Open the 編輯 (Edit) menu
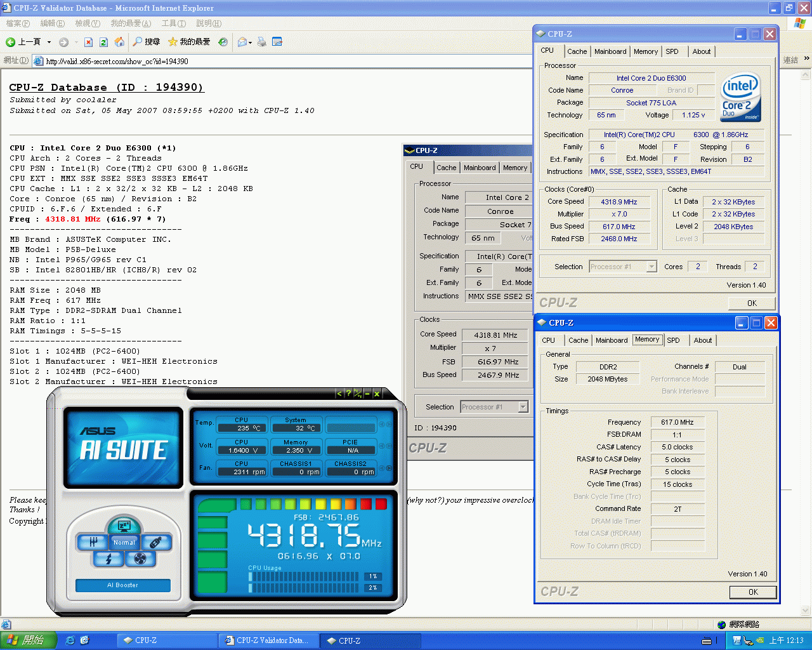812x650 pixels. click(53, 23)
